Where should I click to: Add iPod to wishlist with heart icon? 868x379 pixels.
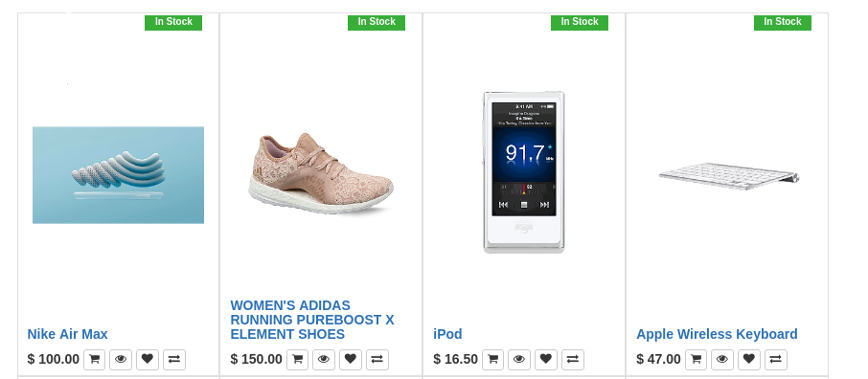pos(546,360)
